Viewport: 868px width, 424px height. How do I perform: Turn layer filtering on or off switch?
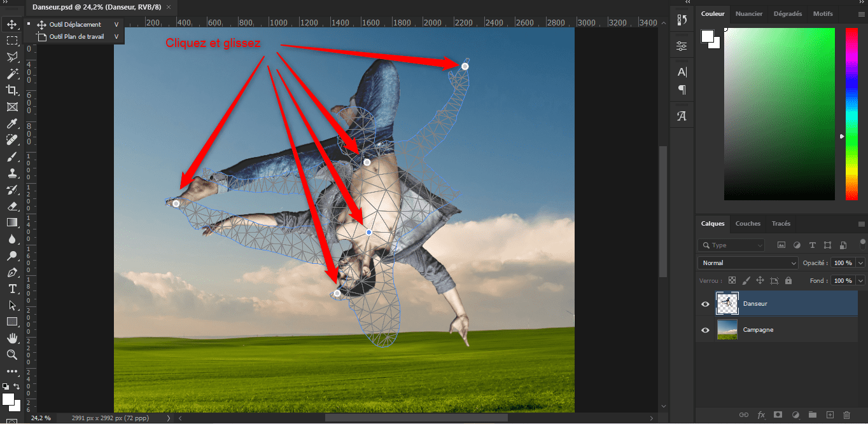[x=863, y=243]
